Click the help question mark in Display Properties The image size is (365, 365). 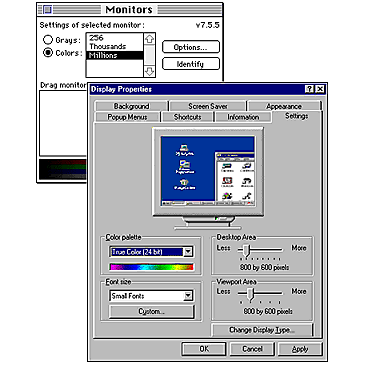(309, 89)
